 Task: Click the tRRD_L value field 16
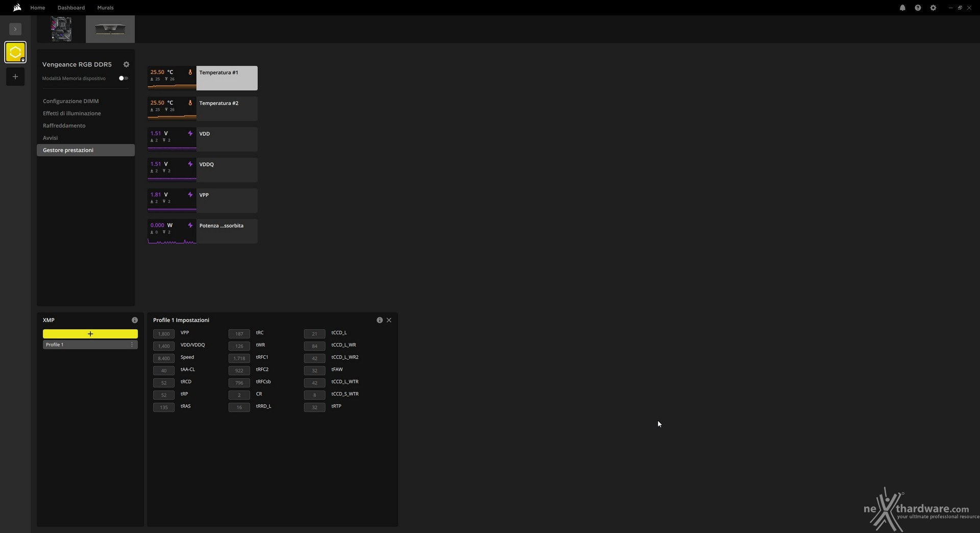[239, 407]
